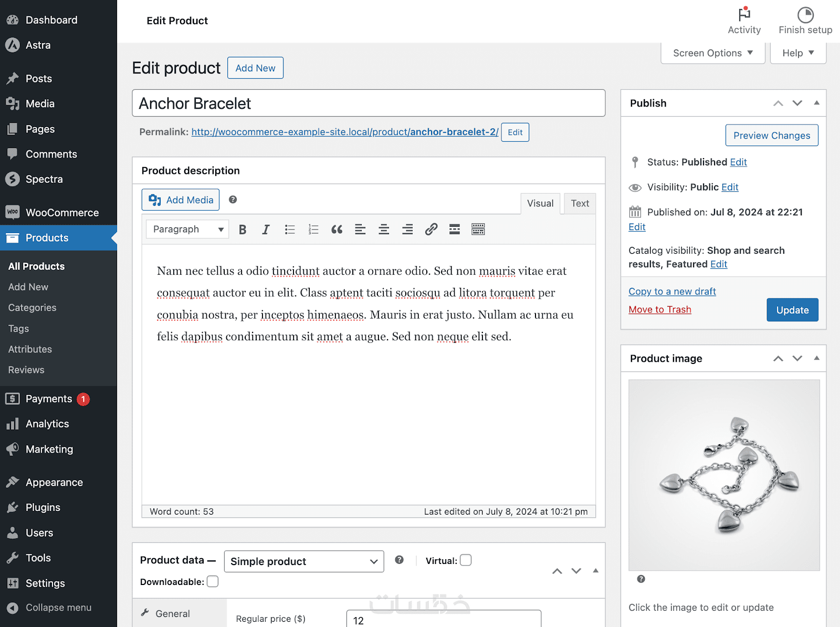The image size is (840, 627).
Task: Apply blockquote formatting
Action: (337, 229)
